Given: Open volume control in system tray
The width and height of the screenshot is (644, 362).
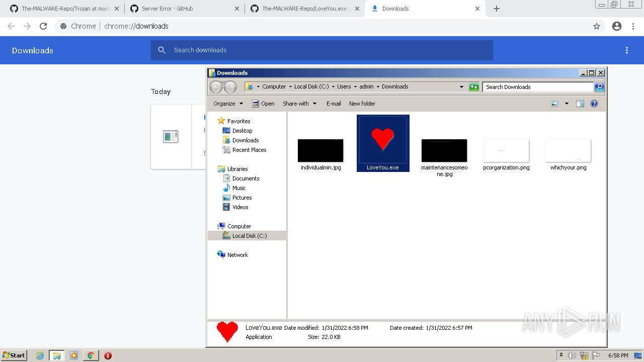Looking at the screenshot, I should [x=572, y=355].
